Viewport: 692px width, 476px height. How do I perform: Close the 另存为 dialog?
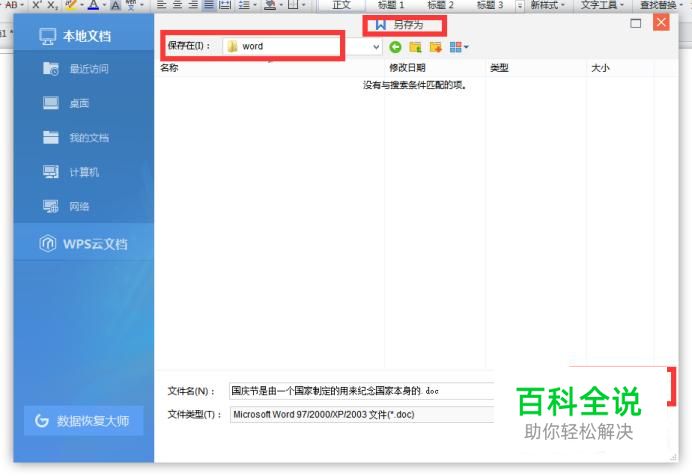click(x=661, y=22)
